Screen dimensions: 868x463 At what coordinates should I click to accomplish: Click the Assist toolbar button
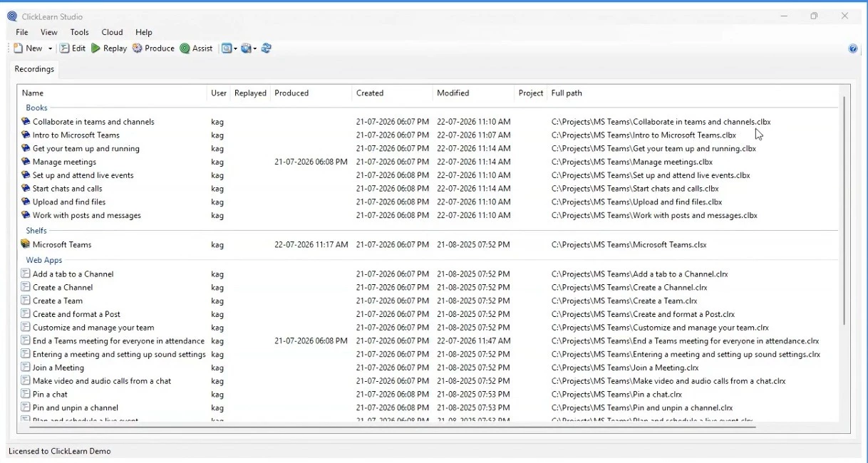(196, 48)
